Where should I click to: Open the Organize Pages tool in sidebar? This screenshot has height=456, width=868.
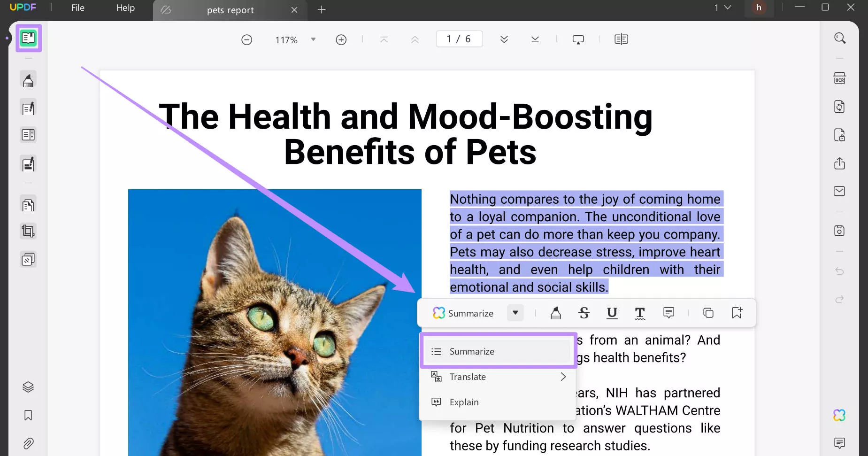click(x=28, y=135)
